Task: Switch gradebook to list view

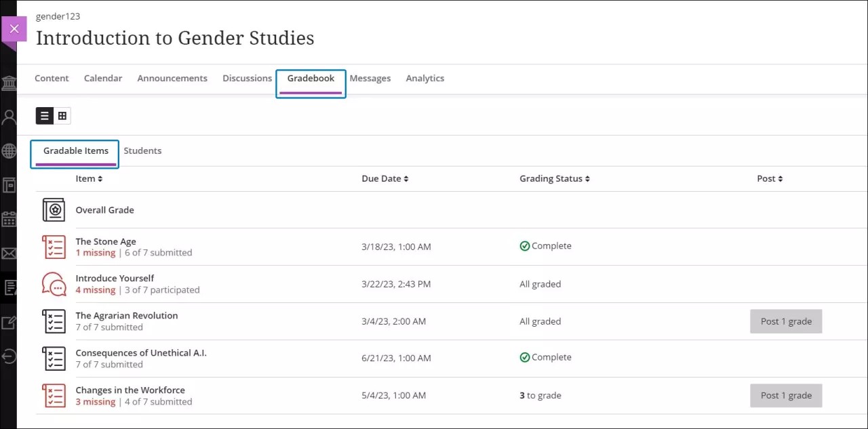Action: (x=45, y=115)
